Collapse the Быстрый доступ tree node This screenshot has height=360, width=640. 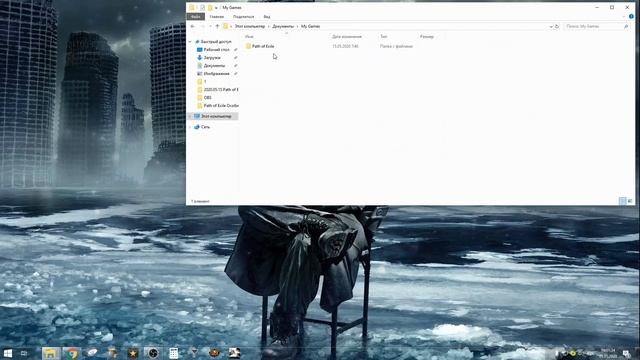point(190,42)
